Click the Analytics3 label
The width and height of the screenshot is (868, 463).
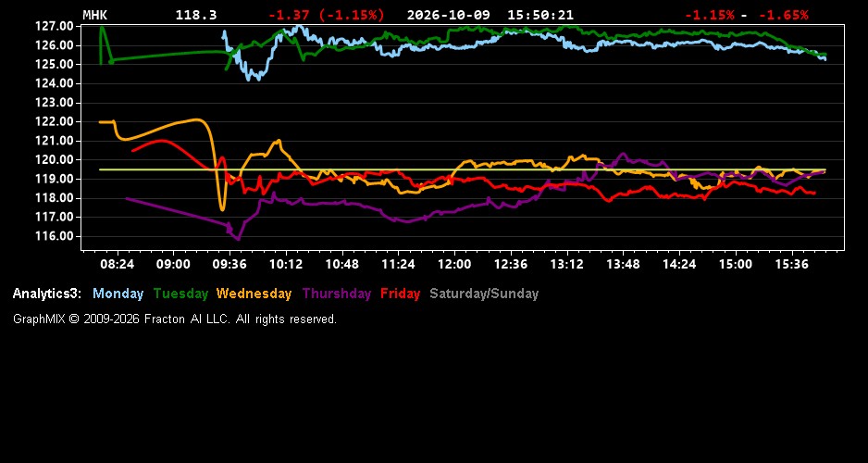(47, 294)
